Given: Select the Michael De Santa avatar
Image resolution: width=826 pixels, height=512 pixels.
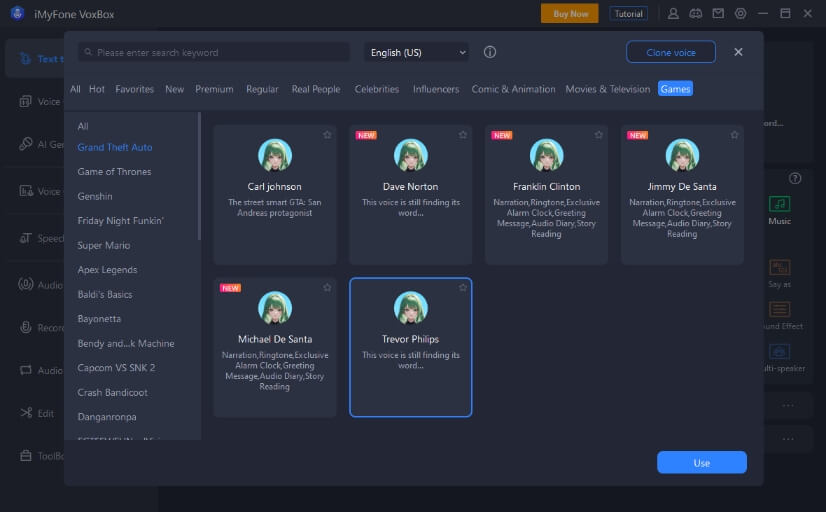Looking at the screenshot, I should coord(274,308).
